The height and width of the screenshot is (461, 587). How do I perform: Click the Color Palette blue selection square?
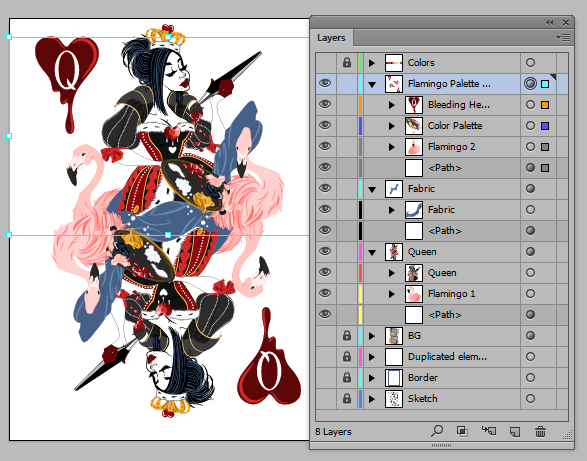coord(545,126)
